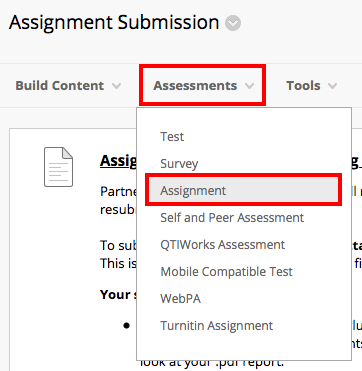This screenshot has width=362, height=371.
Task: Select the highlighted Assignment option
Action: click(x=244, y=190)
